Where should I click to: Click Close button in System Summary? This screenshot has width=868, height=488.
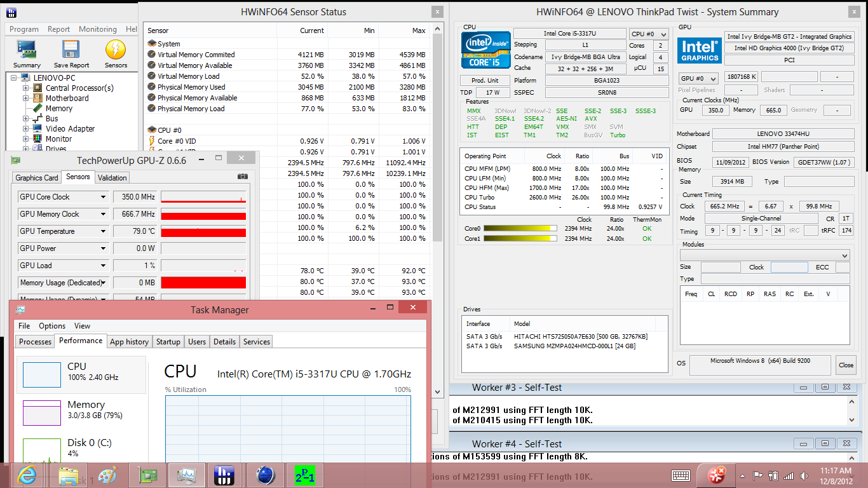point(846,365)
